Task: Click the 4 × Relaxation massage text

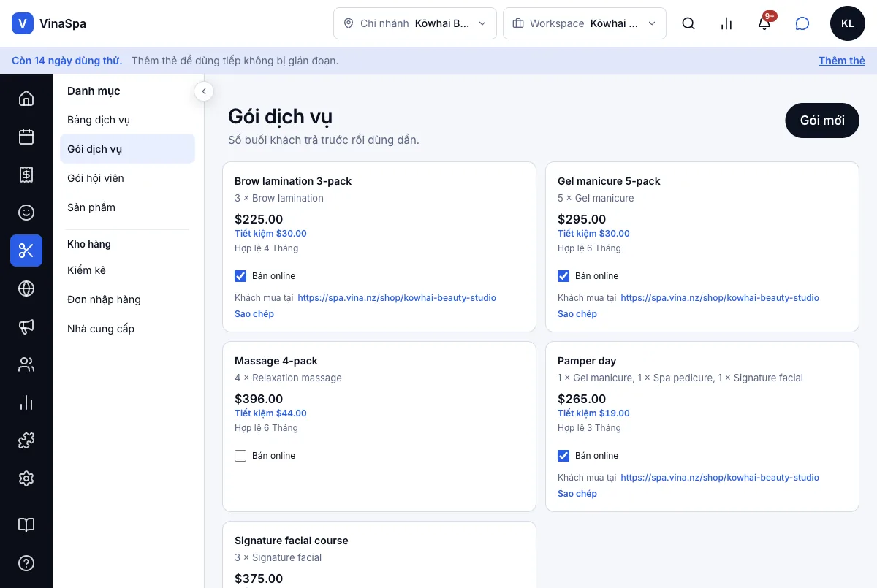Action: pyautogui.click(x=288, y=378)
